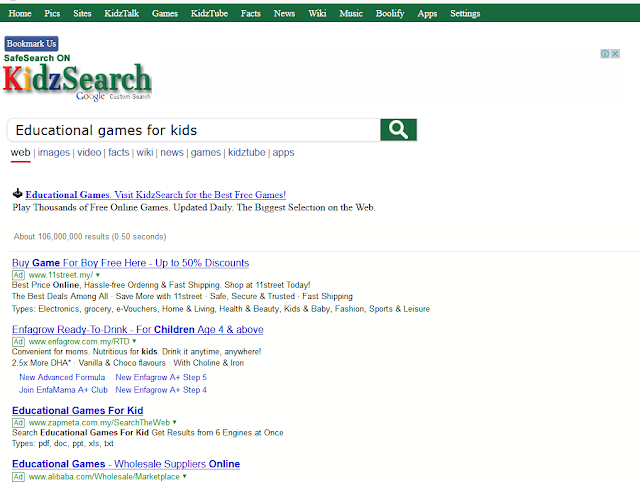Screen dimensions: 640x482
Task: Switch to the kidztube search tab
Action: coord(247,153)
